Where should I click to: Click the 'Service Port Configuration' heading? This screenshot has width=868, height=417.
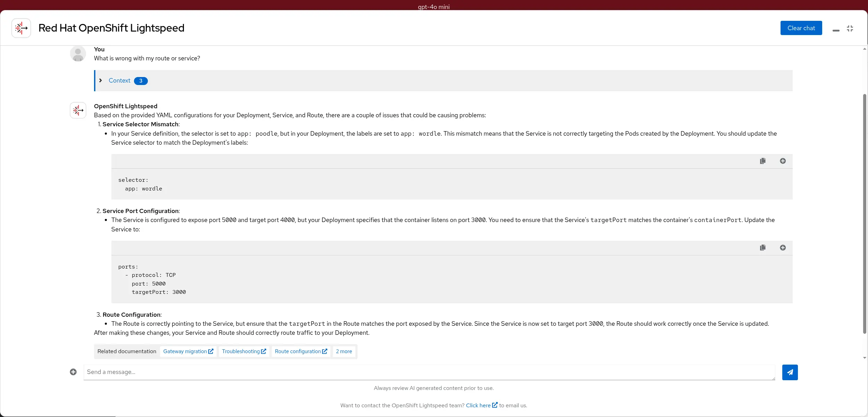(141, 211)
